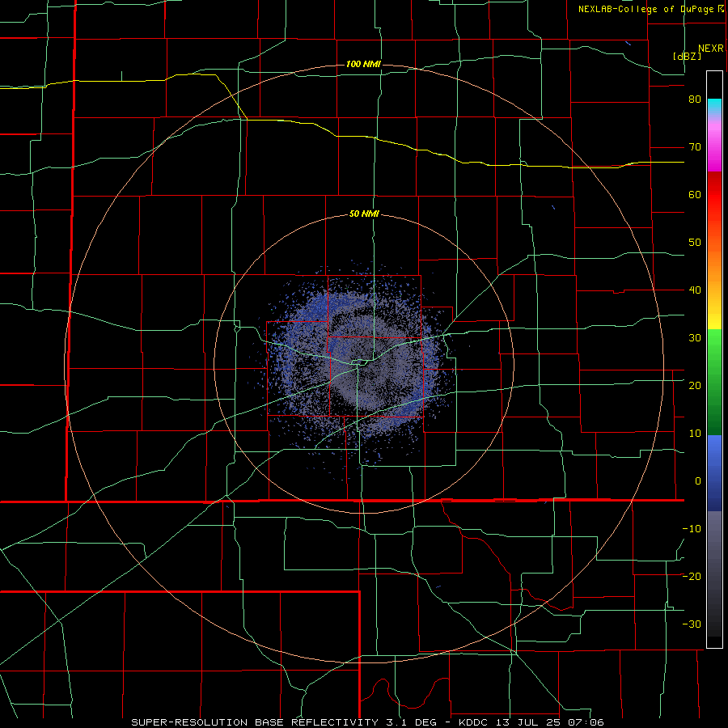Click the 100 NMI range ring label
The image size is (728, 728).
click(x=363, y=64)
